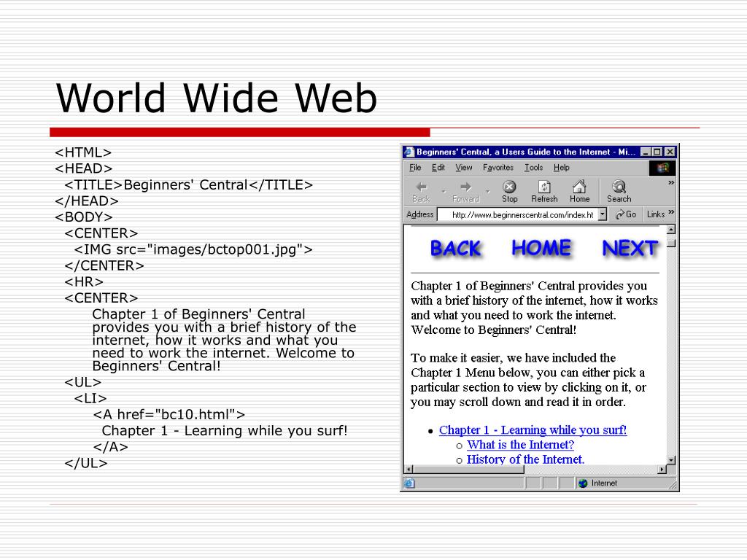The image size is (747, 560).
Task: Click the horizontal scrollbar thumb
Action: point(469,469)
